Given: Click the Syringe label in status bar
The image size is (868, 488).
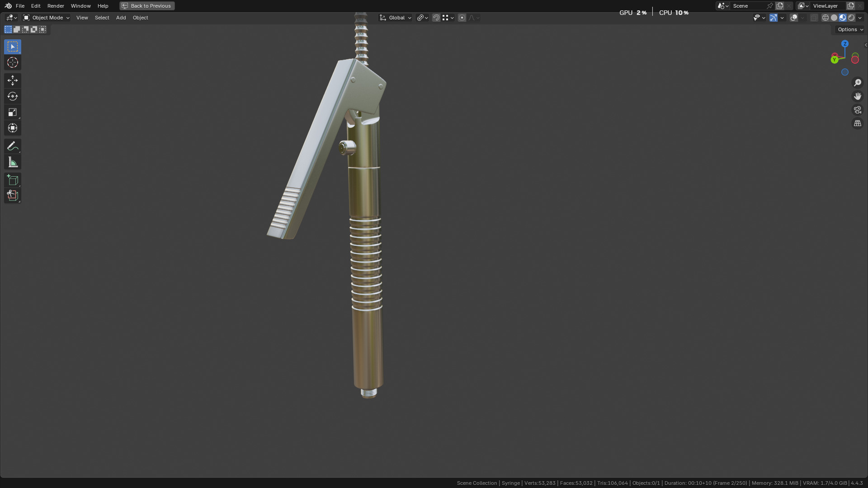Looking at the screenshot, I should coord(511,483).
